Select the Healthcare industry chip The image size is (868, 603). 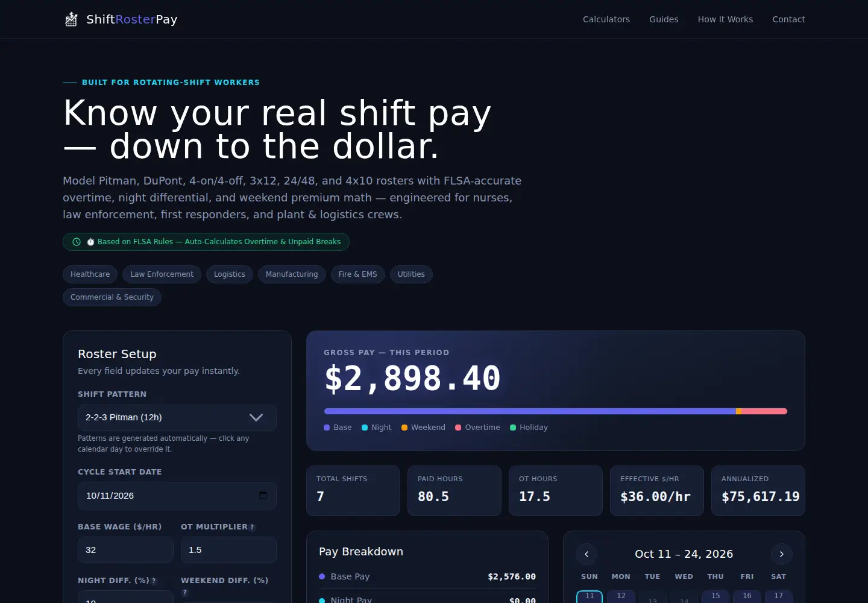(90, 274)
